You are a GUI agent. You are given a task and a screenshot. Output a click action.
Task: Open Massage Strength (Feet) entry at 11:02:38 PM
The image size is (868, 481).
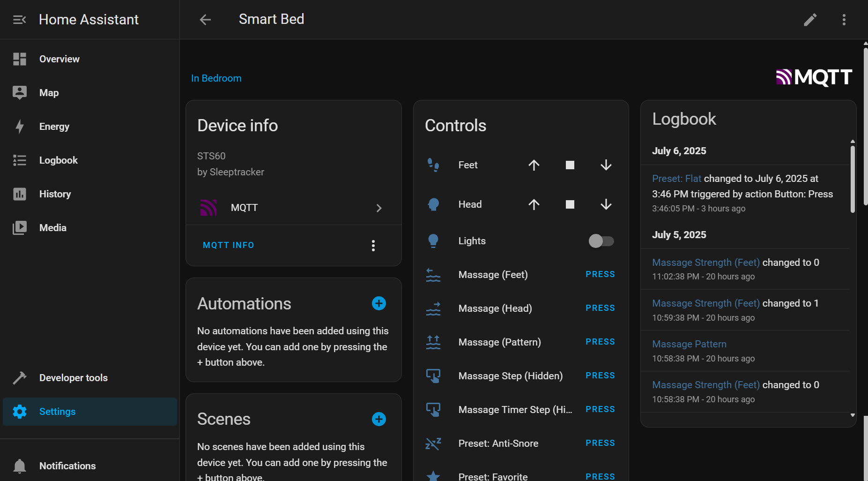coord(706,263)
